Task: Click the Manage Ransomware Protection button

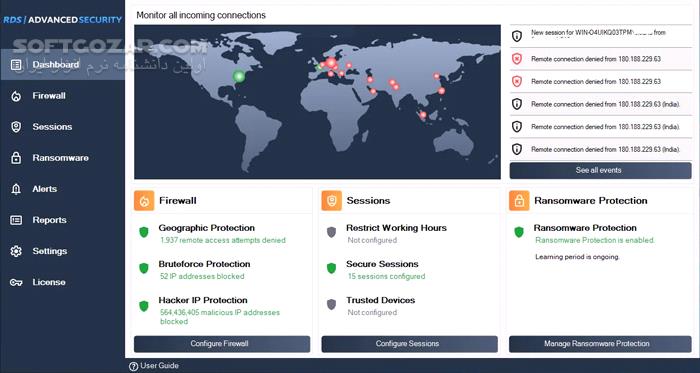Action: 600,344
